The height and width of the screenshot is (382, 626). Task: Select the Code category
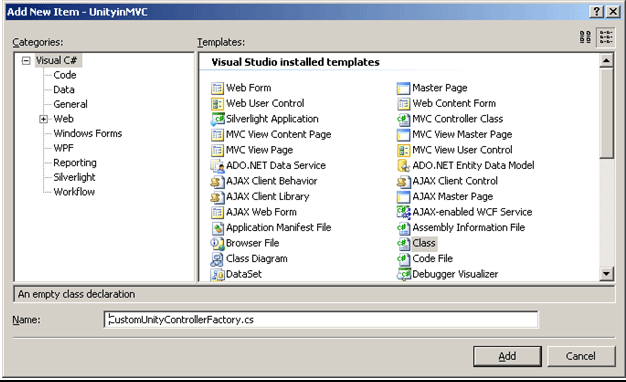click(65, 75)
